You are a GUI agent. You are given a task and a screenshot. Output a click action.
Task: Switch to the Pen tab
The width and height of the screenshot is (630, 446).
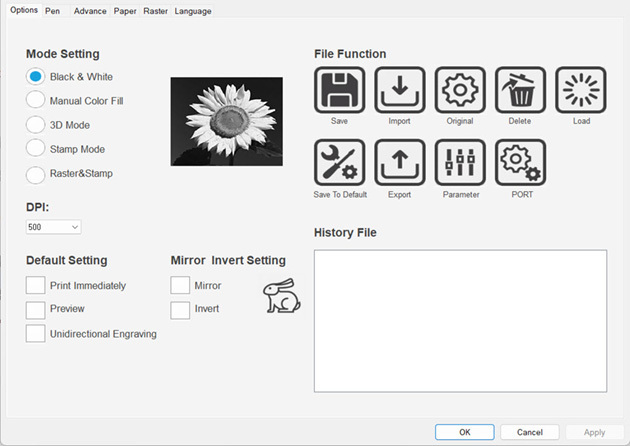click(x=53, y=11)
